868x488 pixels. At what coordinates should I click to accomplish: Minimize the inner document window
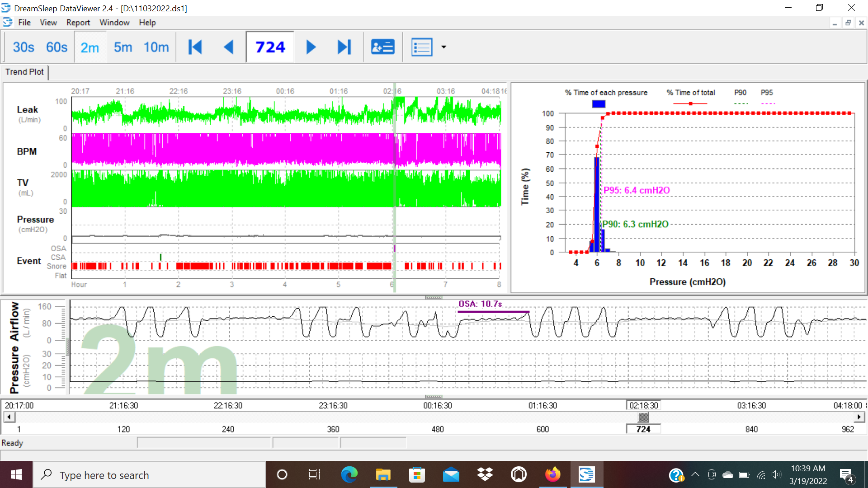point(835,23)
